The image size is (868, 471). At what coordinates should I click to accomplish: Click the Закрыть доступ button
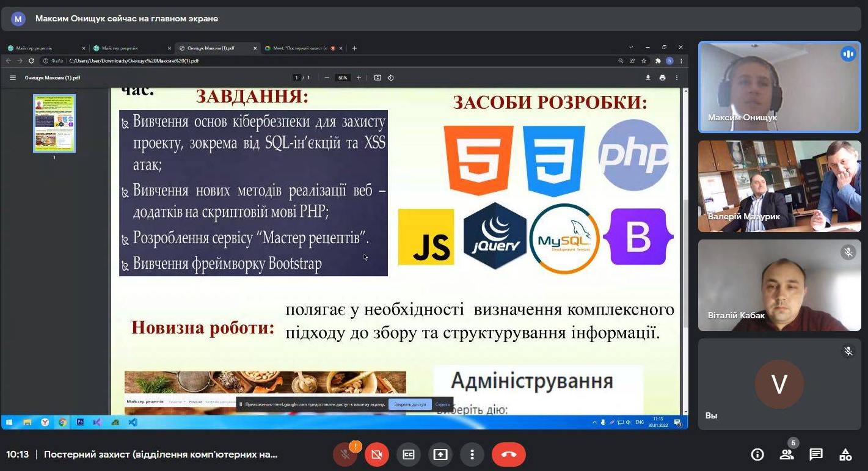409,404
